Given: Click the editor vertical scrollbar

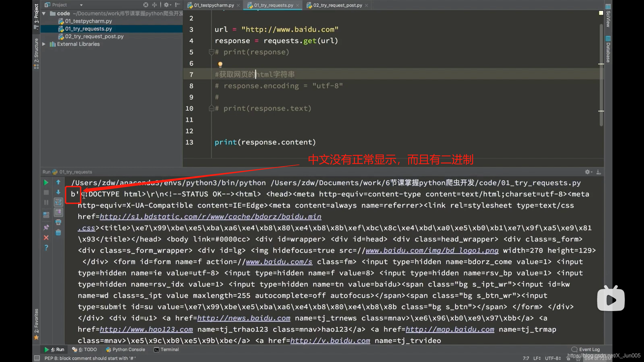Looking at the screenshot, I should (x=601, y=75).
